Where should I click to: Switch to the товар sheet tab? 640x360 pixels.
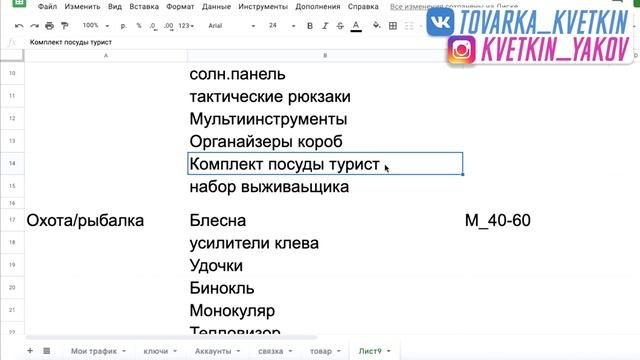click(320, 351)
